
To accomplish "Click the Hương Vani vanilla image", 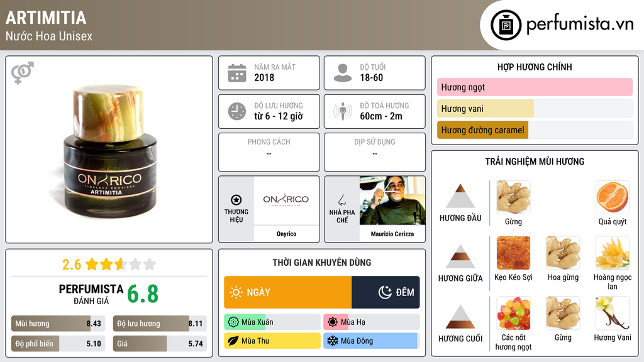I will coord(613,313).
